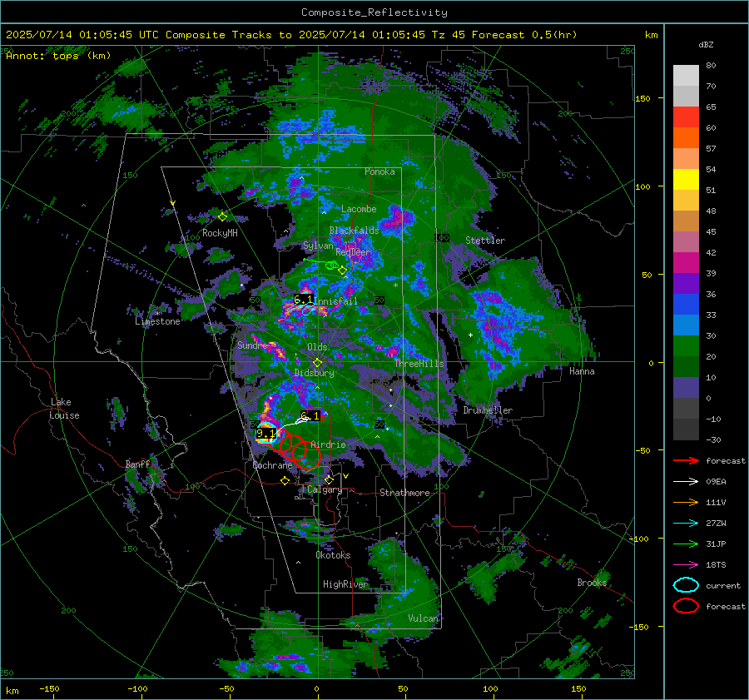This screenshot has width=749, height=700.
Task: Click the Lacombe city label
Action: 359,209
